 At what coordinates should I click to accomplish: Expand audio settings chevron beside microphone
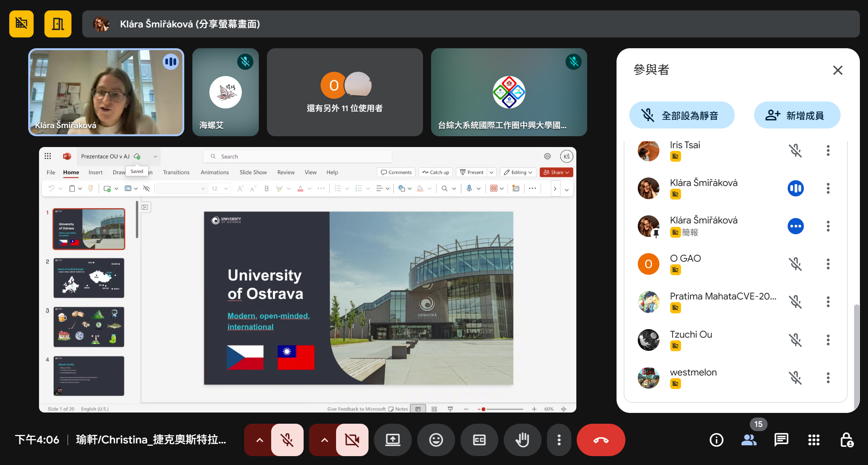[260, 440]
